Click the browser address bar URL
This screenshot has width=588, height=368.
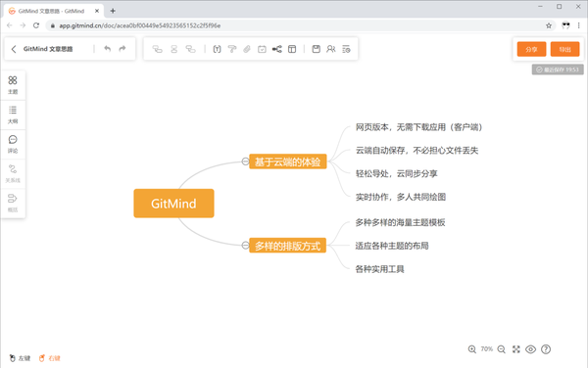pyautogui.click(x=140, y=25)
